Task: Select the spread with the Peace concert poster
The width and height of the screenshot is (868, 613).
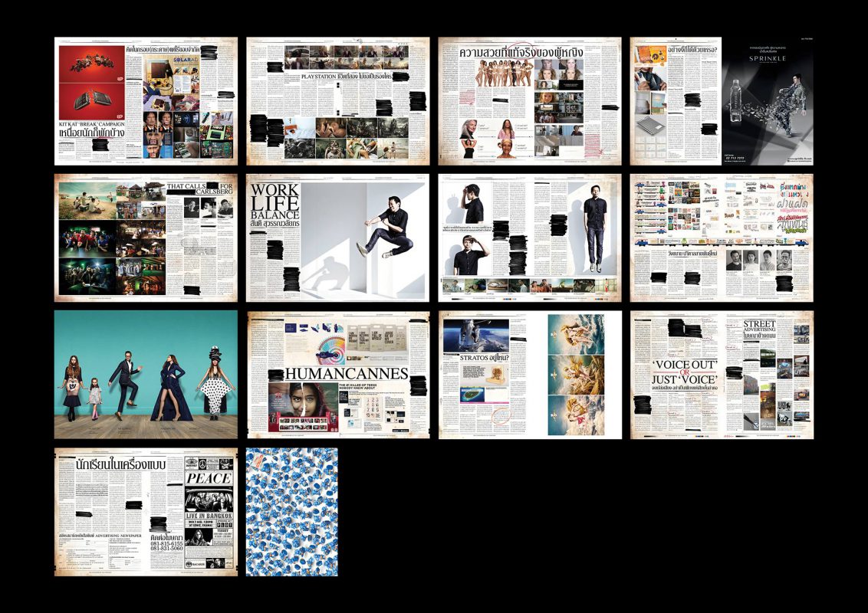Action: point(146,512)
